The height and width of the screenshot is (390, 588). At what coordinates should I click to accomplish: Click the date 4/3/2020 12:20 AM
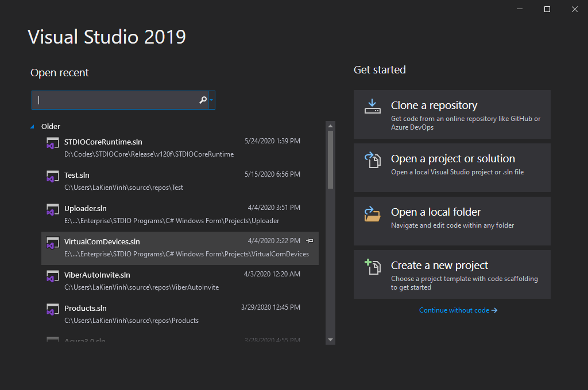[x=272, y=274]
